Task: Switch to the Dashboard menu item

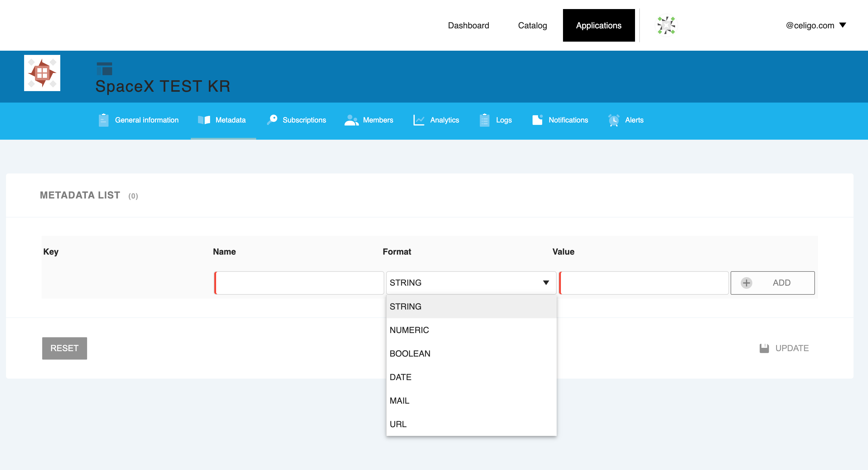Action: tap(469, 25)
